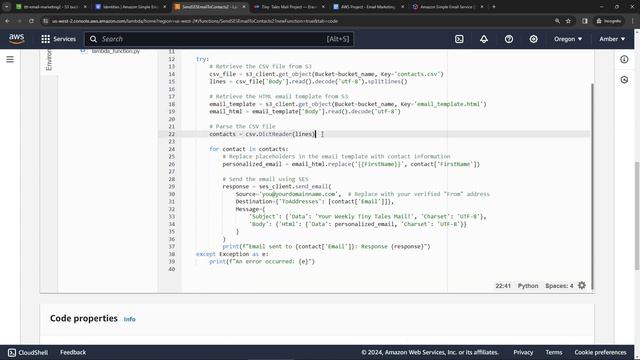Click the code editor vertical scrollbar

point(592,186)
